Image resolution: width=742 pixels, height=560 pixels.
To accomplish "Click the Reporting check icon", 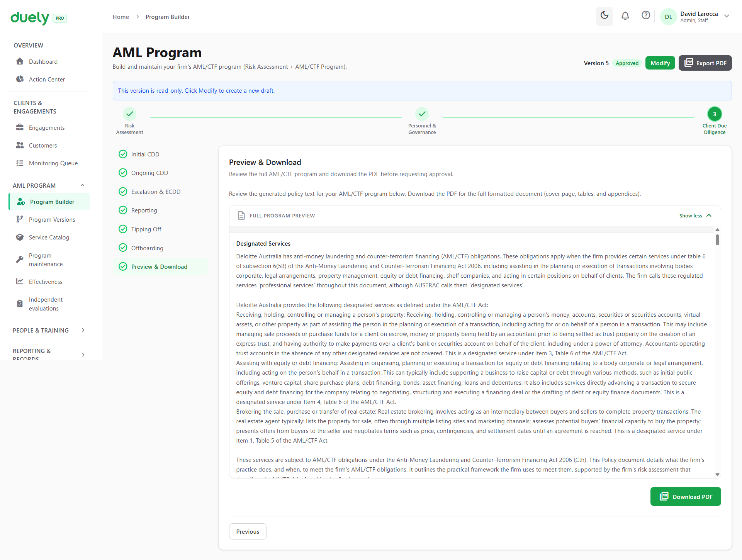I will [123, 210].
